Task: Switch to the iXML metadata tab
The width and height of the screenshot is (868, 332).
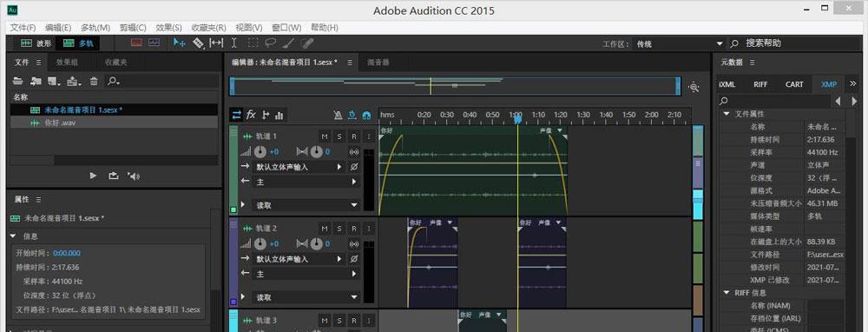Action: pos(727,84)
